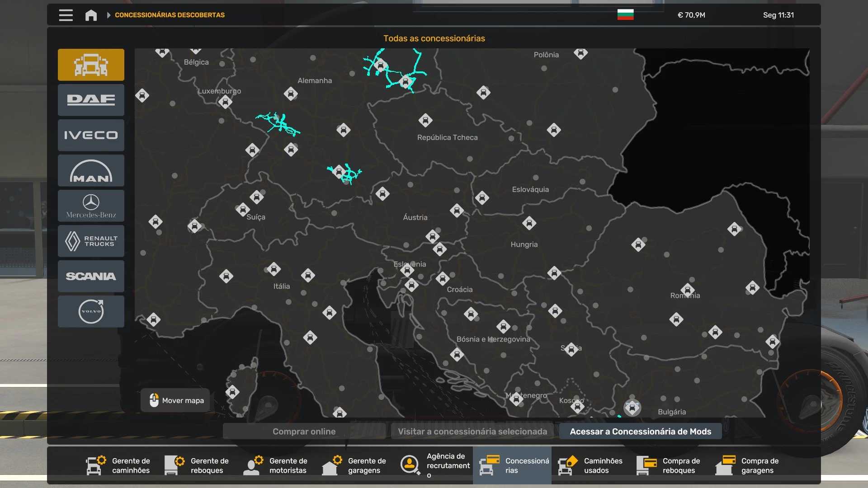Go to the home screen icon
The image size is (868, 488).
(91, 15)
